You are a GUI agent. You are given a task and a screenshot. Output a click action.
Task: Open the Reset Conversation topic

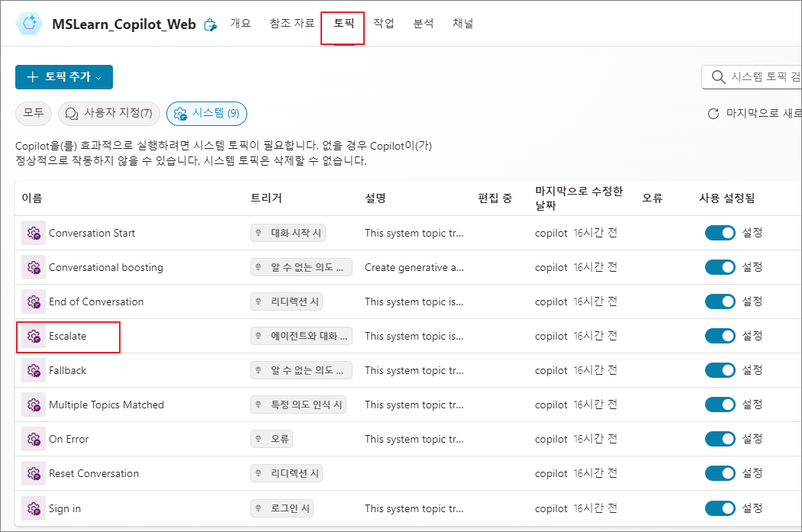click(x=94, y=473)
